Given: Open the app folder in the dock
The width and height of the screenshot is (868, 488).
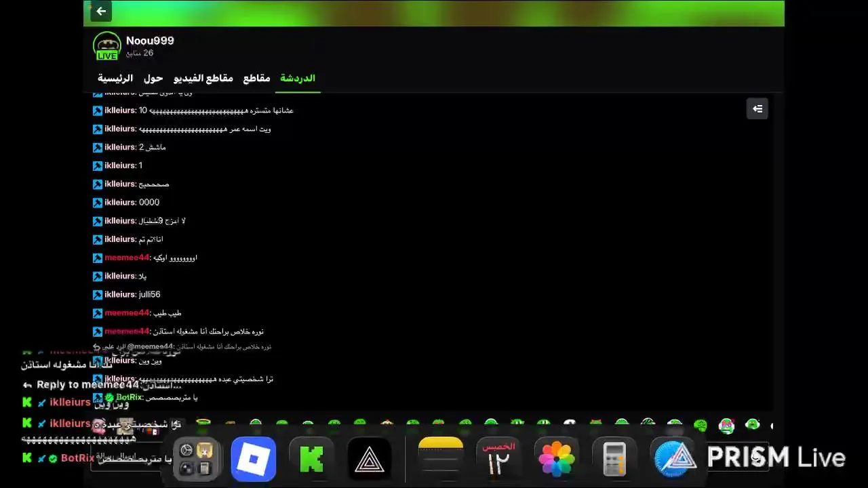Looking at the screenshot, I should pos(196,460).
